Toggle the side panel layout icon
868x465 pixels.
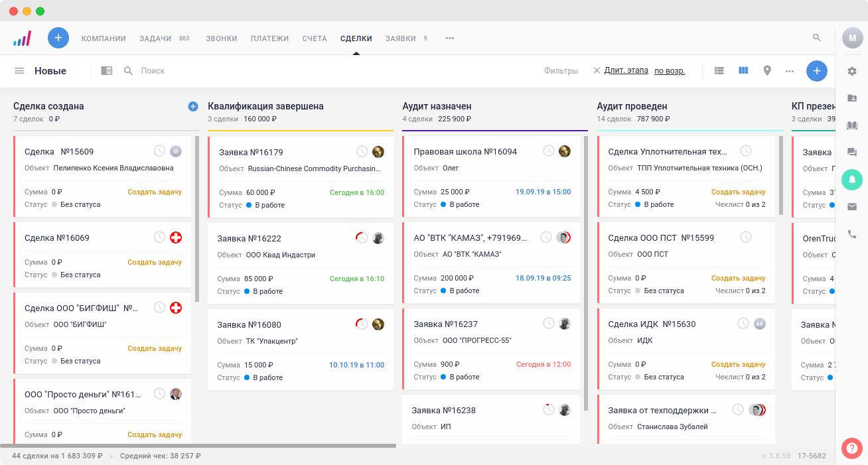(x=106, y=70)
